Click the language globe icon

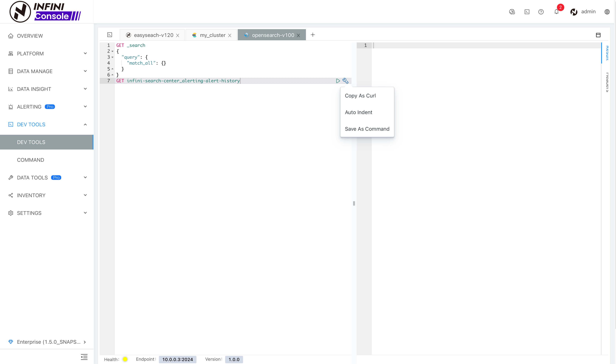tap(607, 12)
